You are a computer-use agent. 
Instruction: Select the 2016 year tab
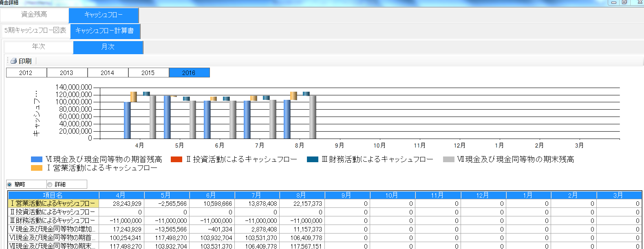189,73
